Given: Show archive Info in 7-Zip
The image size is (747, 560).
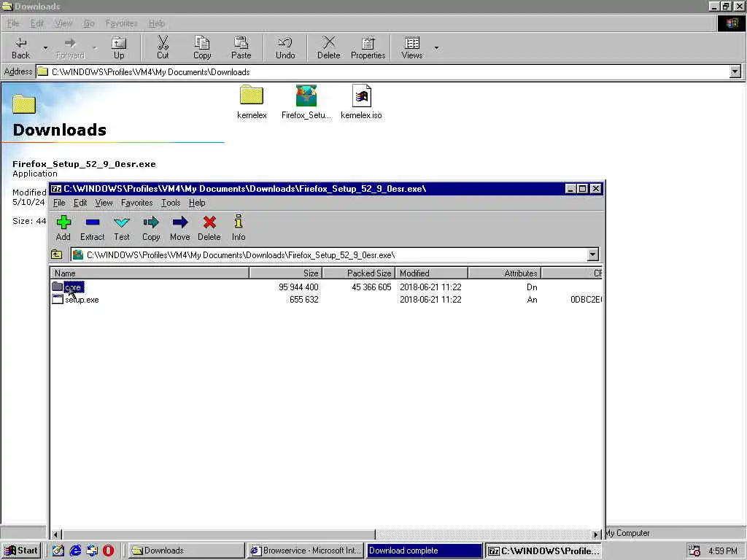Looking at the screenshot, I should pos(239,228).
